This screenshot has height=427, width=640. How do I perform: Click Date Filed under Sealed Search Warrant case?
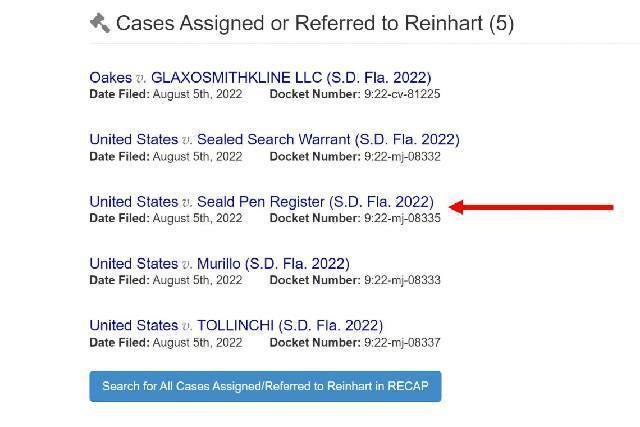point(165,155)
